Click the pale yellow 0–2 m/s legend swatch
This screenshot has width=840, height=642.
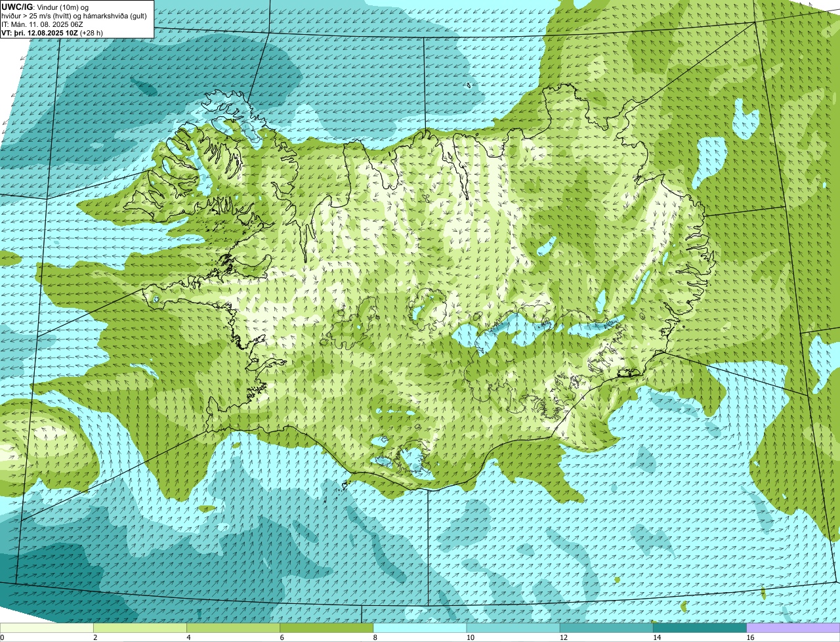tap(47, 628)
